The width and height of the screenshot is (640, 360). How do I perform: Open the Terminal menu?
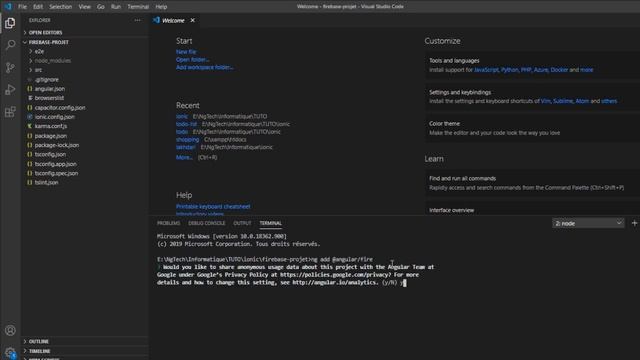coord(138,7)
